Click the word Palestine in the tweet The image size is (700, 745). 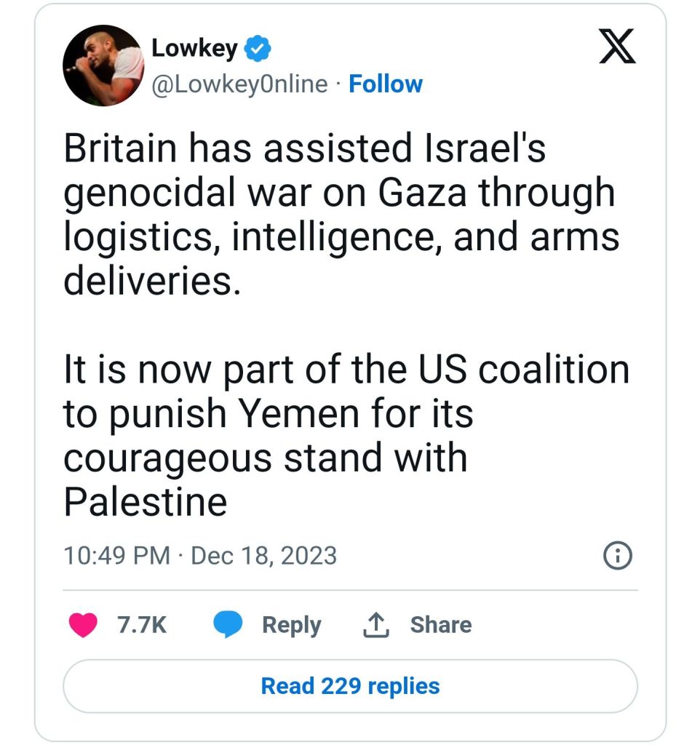point(146,502)
